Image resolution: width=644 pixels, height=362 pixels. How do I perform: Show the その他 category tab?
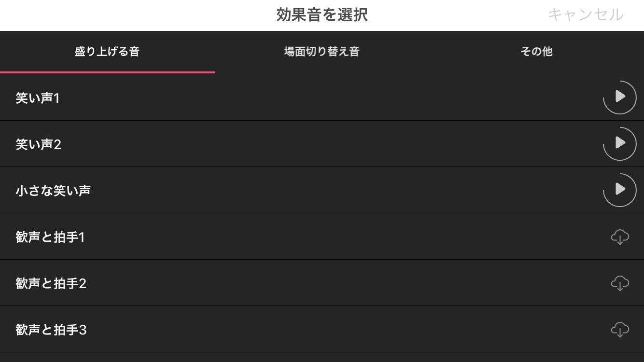(536, 52)
